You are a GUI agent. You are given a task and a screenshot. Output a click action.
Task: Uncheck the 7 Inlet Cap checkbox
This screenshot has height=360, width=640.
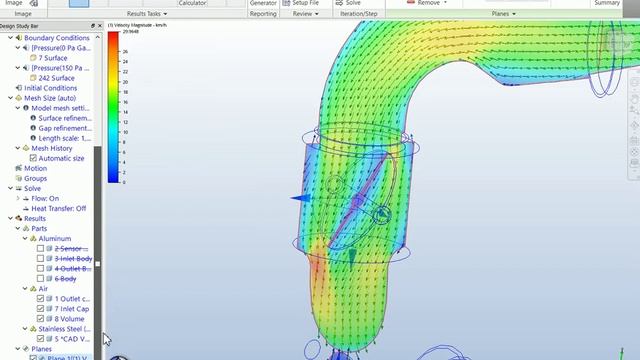click(40, 309)
